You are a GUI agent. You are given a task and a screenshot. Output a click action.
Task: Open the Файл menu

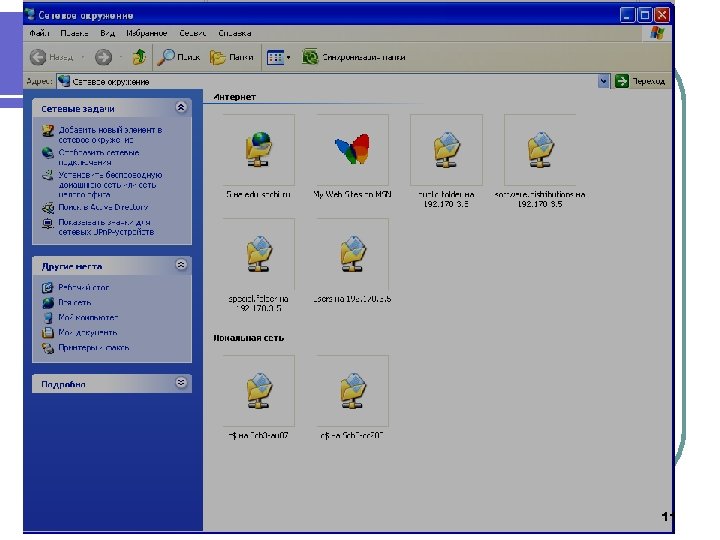click(39, 33)
